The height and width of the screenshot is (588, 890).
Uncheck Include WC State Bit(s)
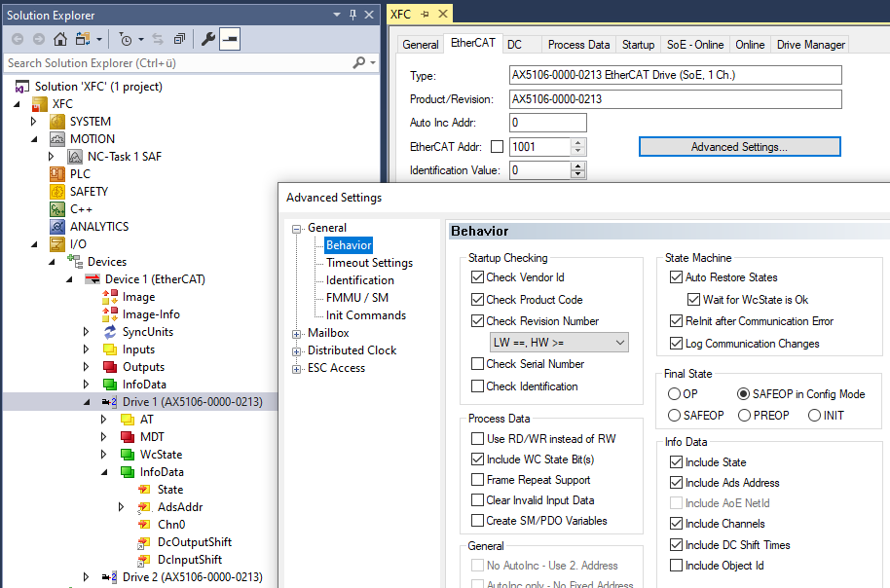pos(478,459)
